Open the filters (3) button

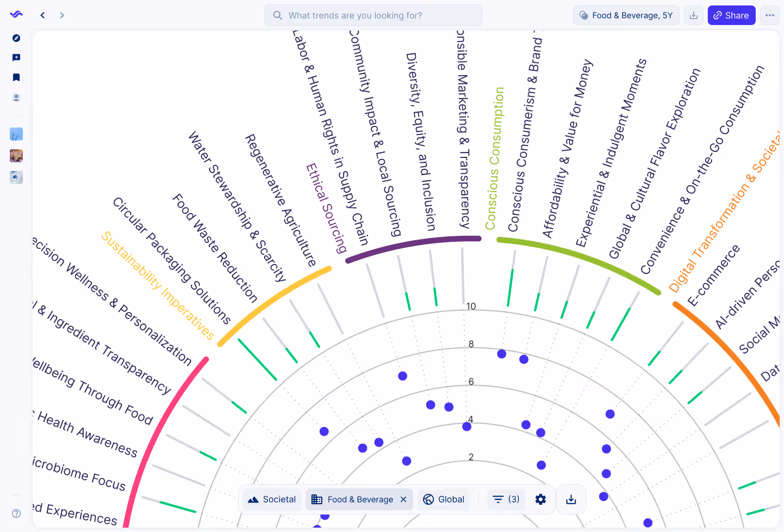point(506,499)
